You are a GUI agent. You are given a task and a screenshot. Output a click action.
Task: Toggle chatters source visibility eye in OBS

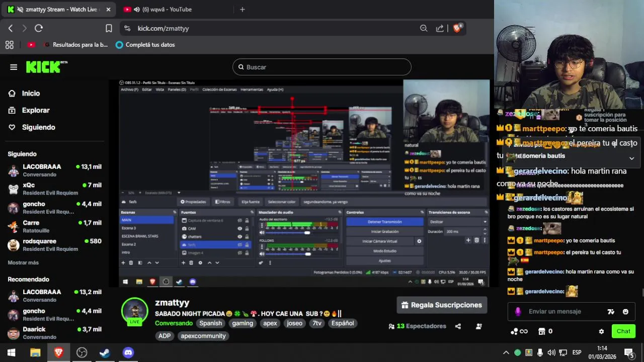click(239, 236)
